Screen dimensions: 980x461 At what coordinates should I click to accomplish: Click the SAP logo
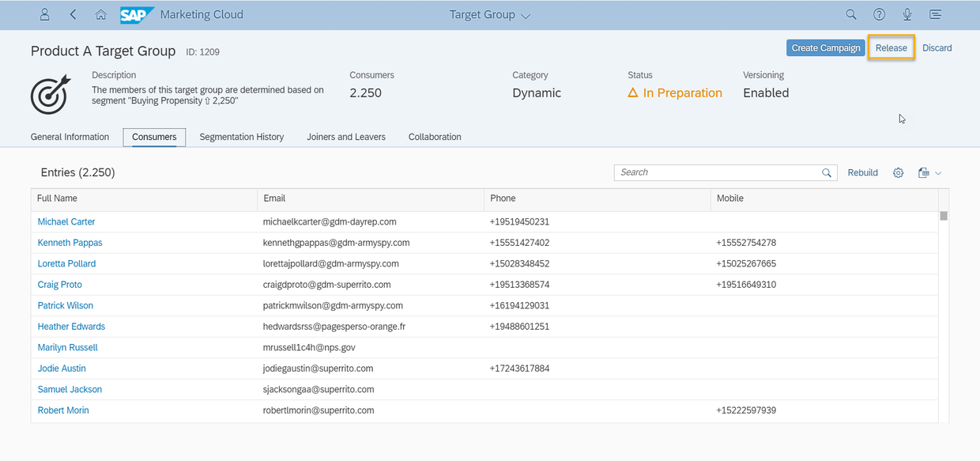[137, 14]
